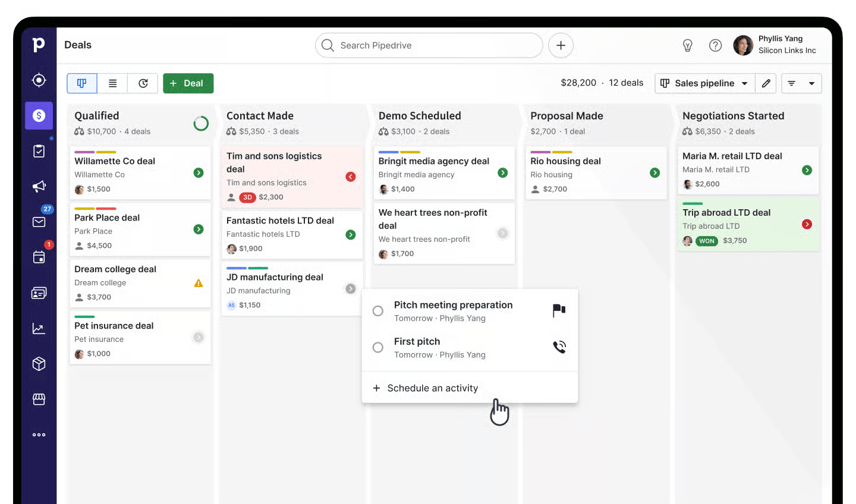The height and width of the screenshot is (504, 856).
Task: Click Tim and sons logistics overdue red arrow
Action: click(351, 177)
